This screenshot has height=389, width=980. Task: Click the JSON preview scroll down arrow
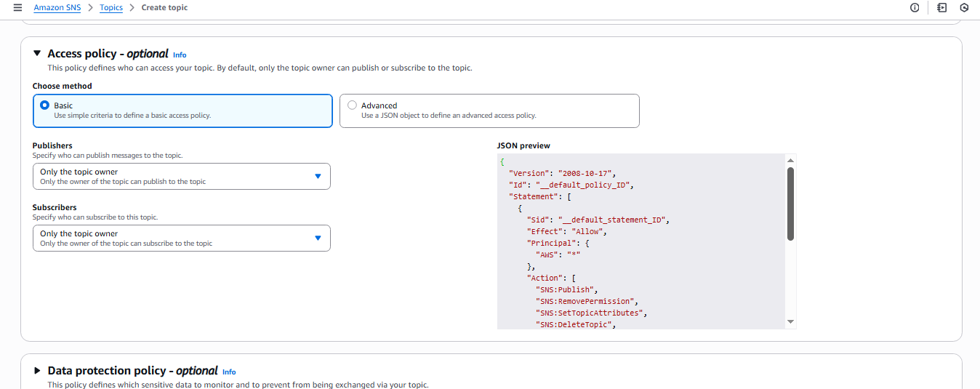790,322
